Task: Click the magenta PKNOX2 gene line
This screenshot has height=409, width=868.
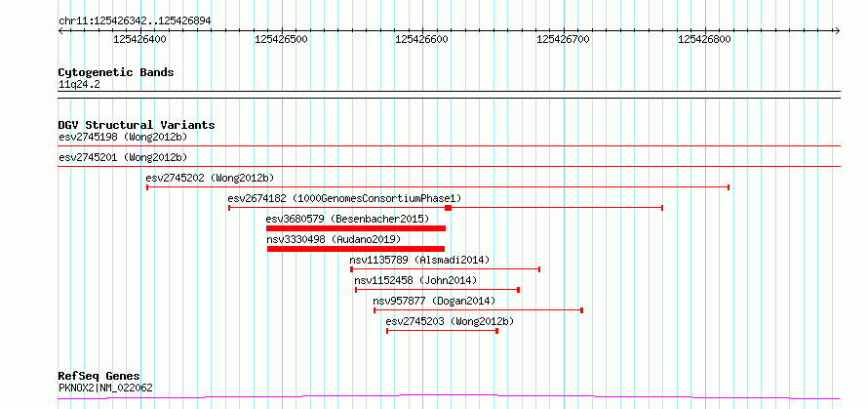Action: tap(449, 397)
